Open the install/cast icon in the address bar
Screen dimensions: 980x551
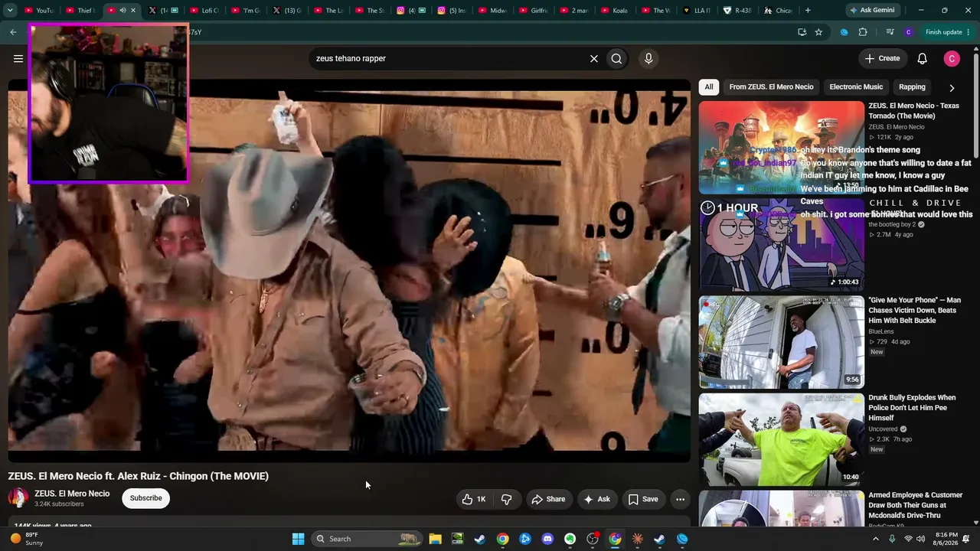pyautogui.click(x=802, y=32)
